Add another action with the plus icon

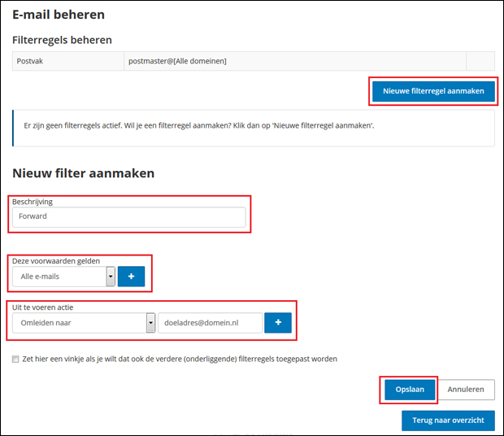click(278, 323)
